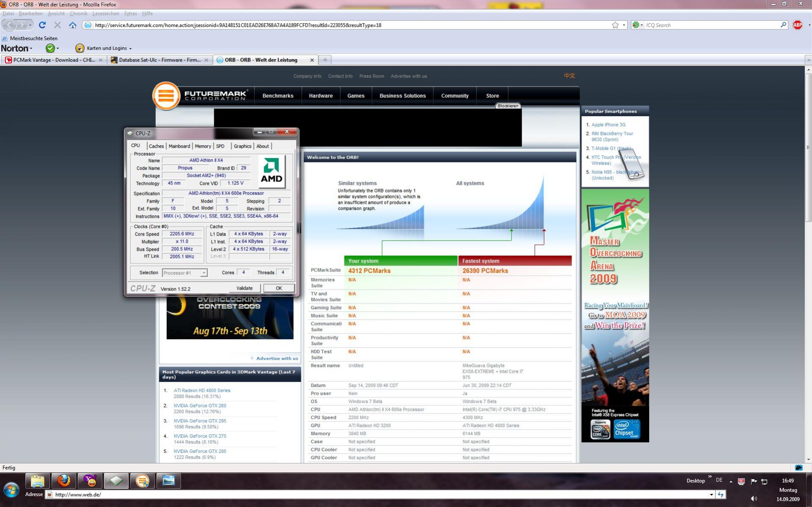Open the CPU-Z Processor selection combo box

(185, 273)
